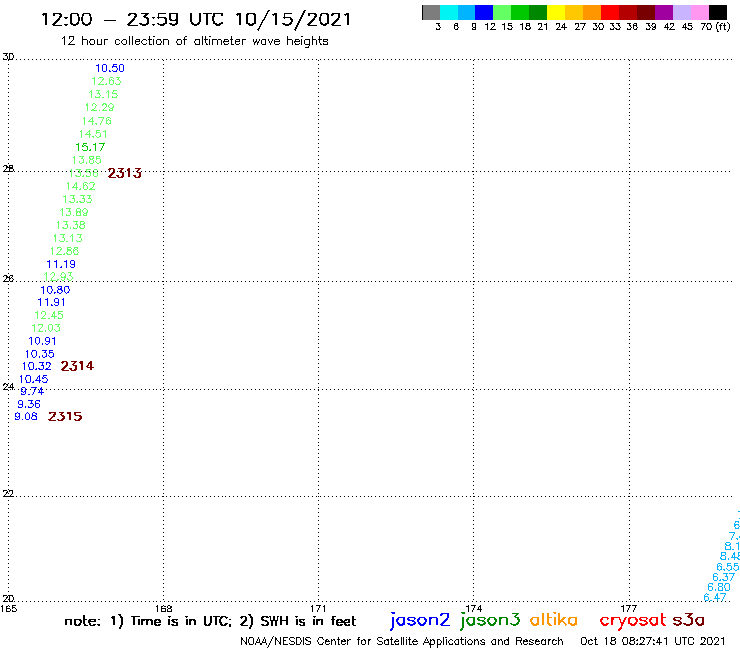Click the wave height value 9.74
This screenshot has height=650, width=740.
pyautogui.click(x=32, y=391)
